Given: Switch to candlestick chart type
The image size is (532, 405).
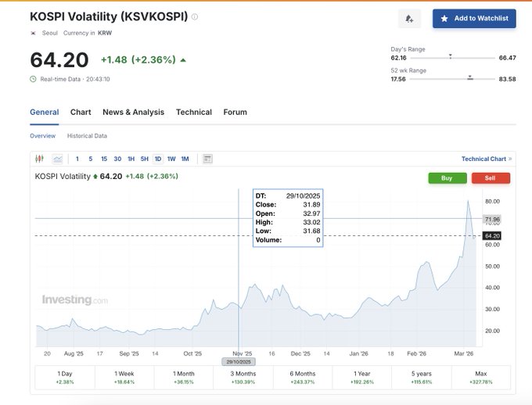Looking at the screenshot, I should 39,159.
